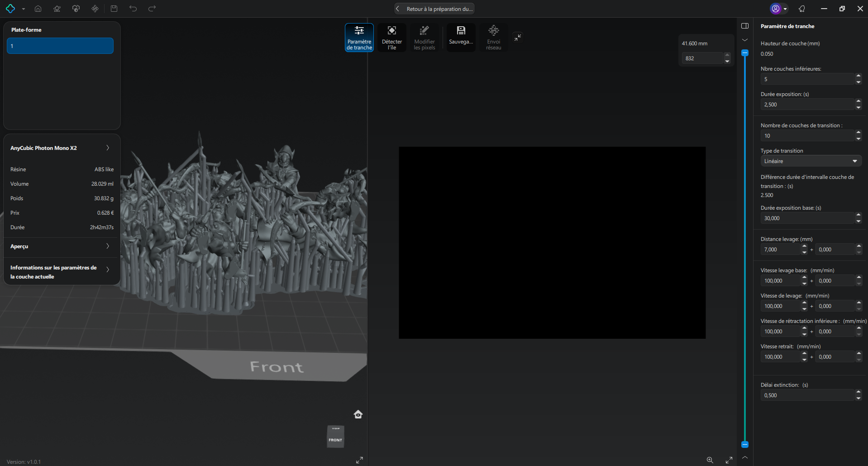Collapse the slice preview pane arrows

[x=518, y=37]
